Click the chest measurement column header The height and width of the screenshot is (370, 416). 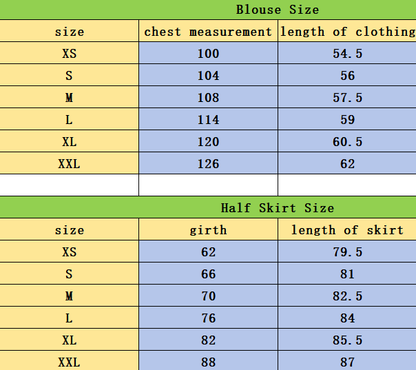[x=208, y=31]
